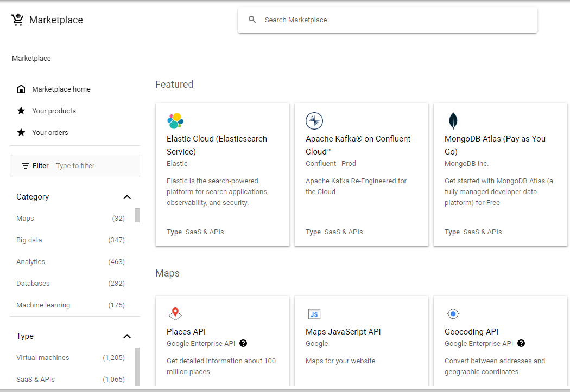Click the Marketplace shopping cart logo icon
570x392 pixels.
click(x=17, y=20)
